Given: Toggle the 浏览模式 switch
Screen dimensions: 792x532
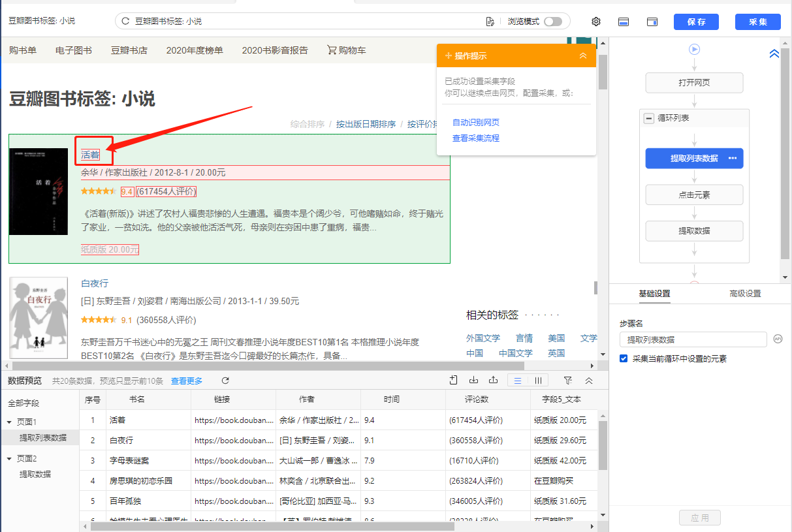Looking at the screenshot, I should 552,22.
